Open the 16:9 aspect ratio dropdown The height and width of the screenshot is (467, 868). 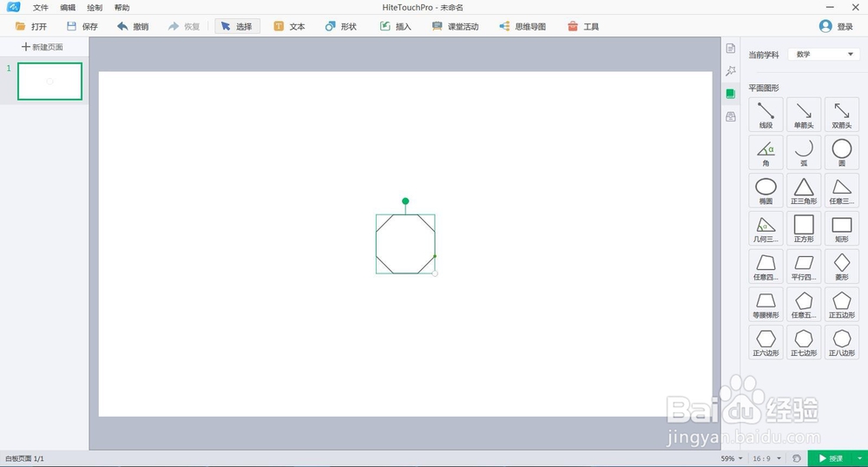[x=766, y=458]
